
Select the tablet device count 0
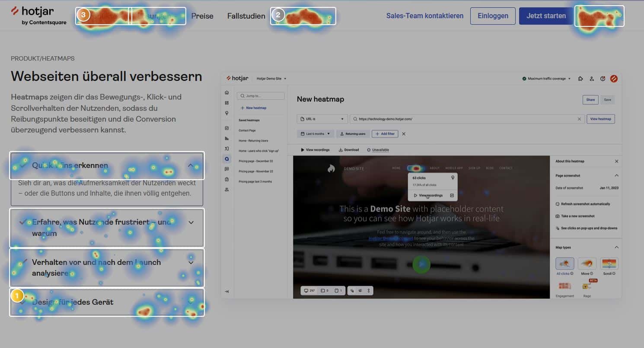[325, 291]
